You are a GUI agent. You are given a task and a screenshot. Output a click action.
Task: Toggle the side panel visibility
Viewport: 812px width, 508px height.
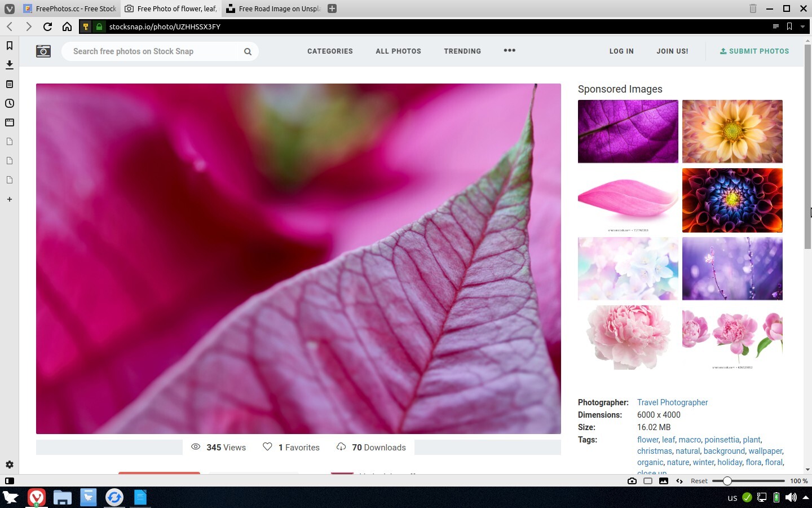pyautogui.click(x=10, y=481)
